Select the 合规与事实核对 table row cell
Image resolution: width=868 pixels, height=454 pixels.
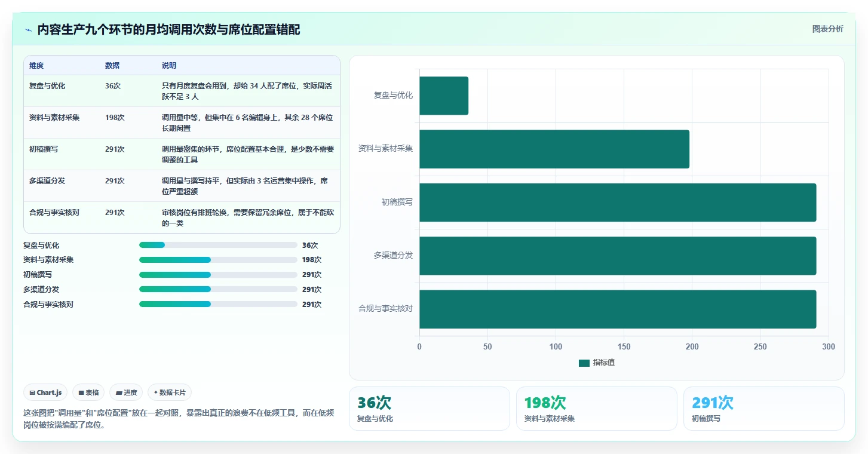54,213
